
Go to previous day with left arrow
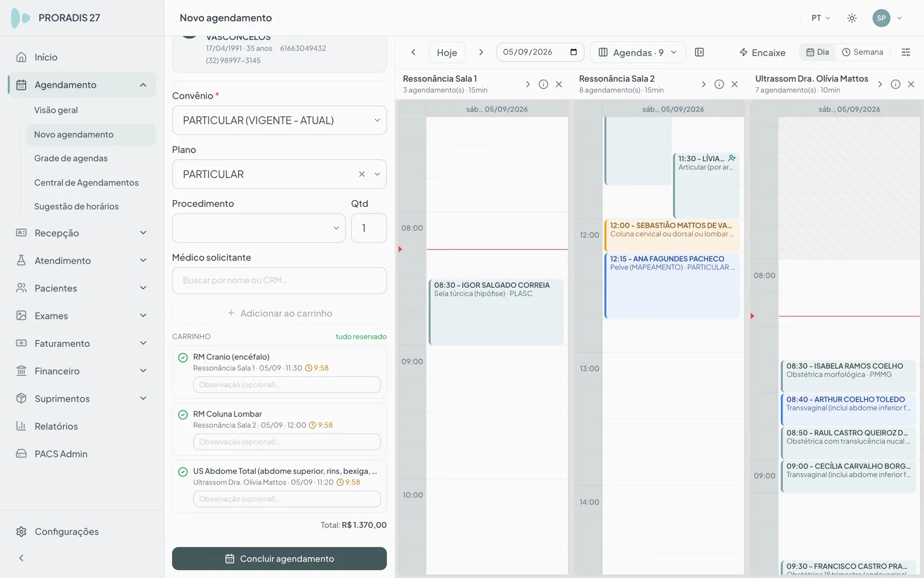click(413, 52)
